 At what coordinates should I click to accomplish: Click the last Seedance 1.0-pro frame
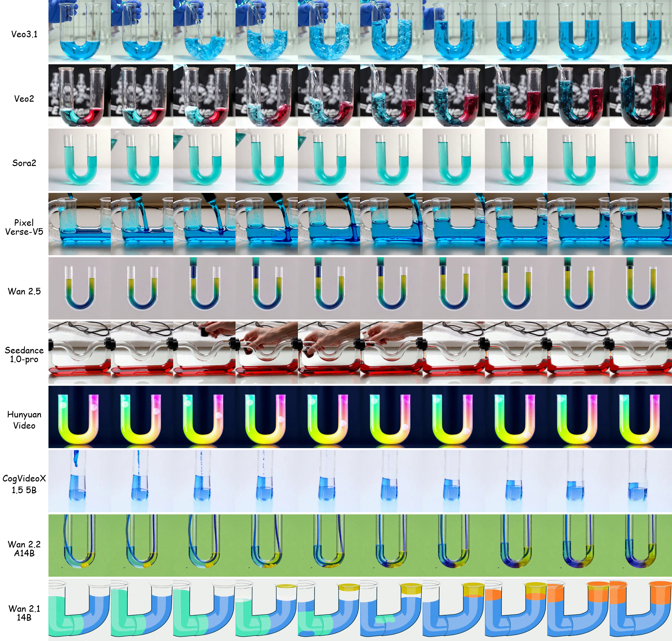pyautogui.click(x=641, y=352)
